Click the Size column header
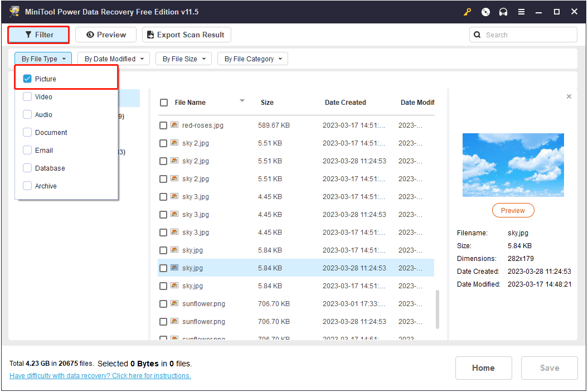Viewport: 588px width, 392px height. (x=267, y=103)
